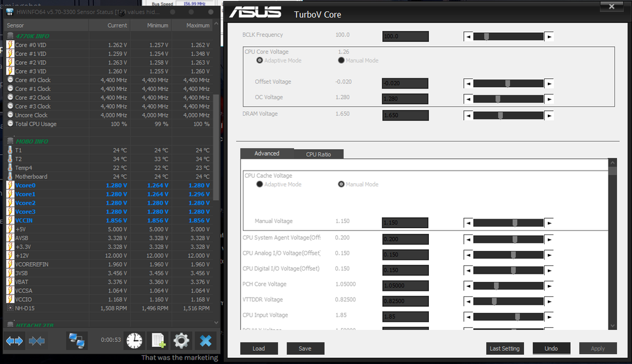Click the 4770K INFO chip icon
Viewport: 632px width, 364px height.
pyautogui.click(x=11, y=36)
